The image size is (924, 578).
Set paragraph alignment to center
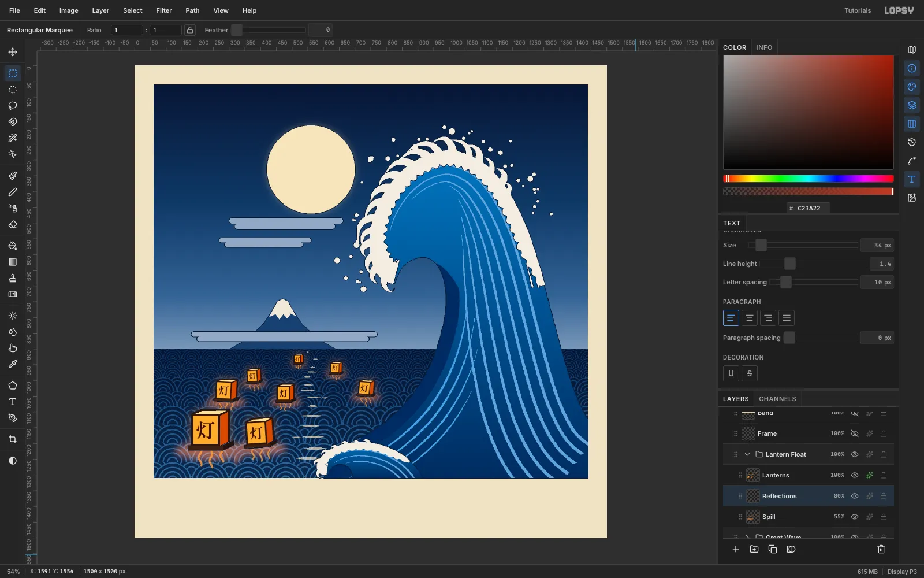point(750,318)
